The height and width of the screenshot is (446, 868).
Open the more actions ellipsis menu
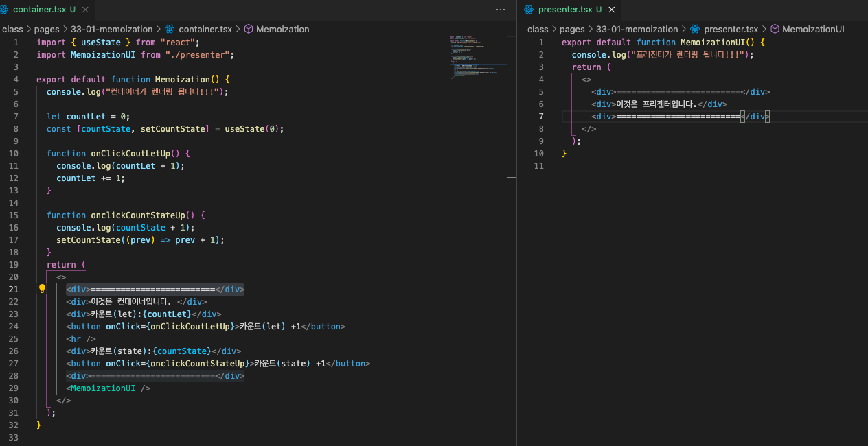[x=501, y=10]
